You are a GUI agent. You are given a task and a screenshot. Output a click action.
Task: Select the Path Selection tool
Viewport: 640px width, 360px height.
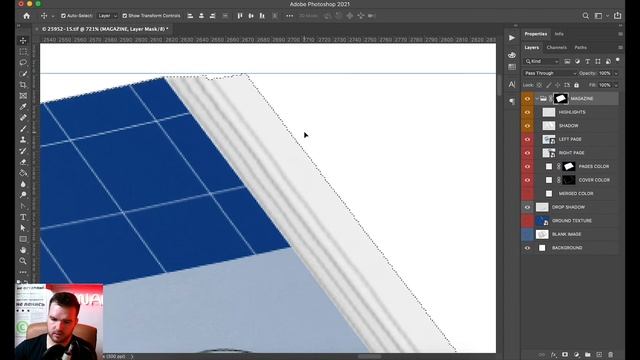23,228
